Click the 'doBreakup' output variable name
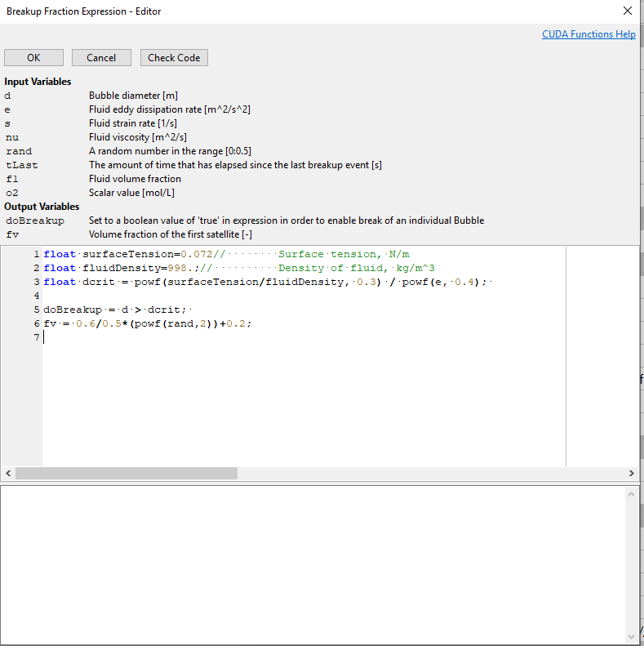 (x=35, y=221)
